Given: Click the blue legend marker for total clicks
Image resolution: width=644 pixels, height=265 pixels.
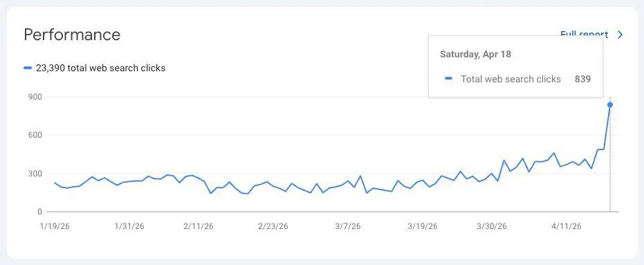Looking at the screenshot, I should (x=28, y=68).
